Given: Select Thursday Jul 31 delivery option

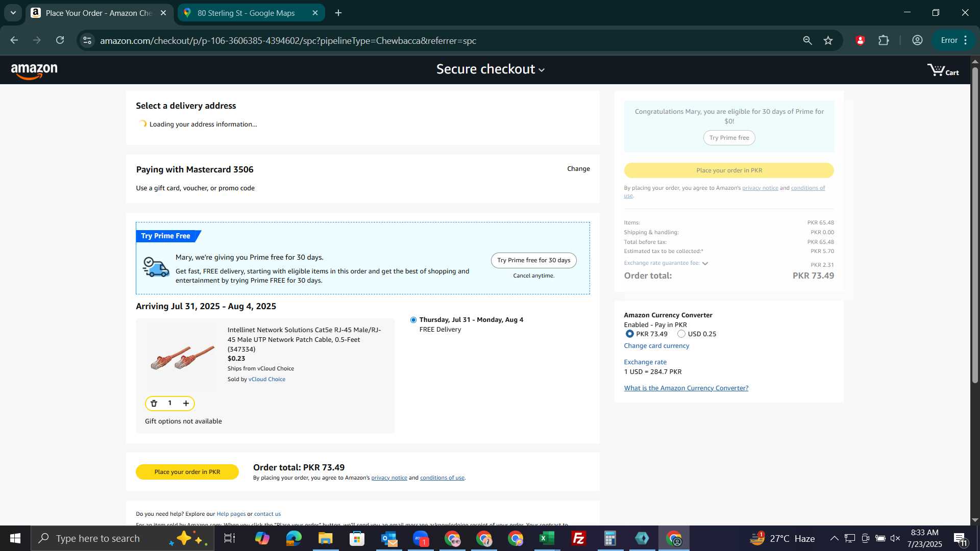Looking at the screenshot, I should tap(413, 320).
